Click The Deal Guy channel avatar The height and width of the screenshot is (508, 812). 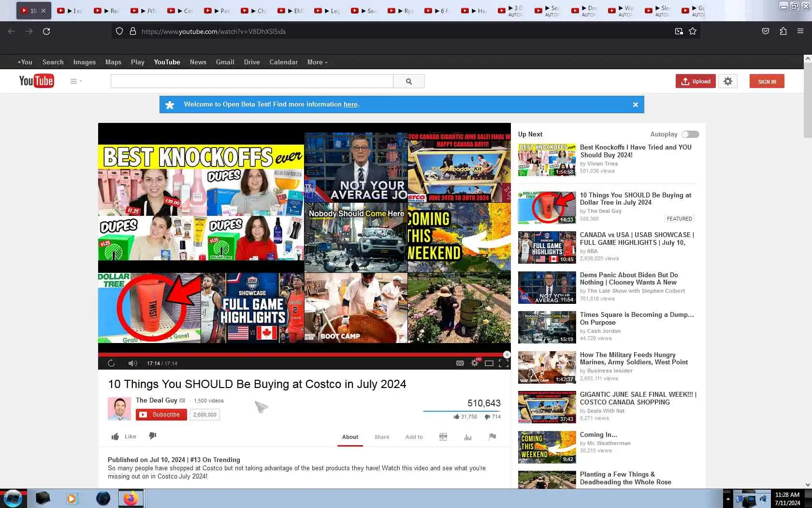pos(119,409)
